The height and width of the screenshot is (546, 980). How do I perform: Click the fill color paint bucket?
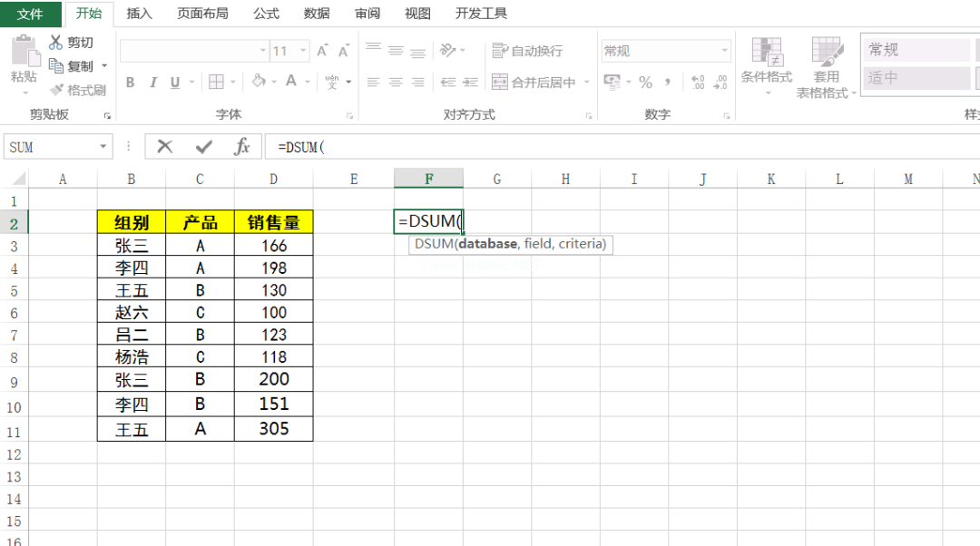[259, 82]
